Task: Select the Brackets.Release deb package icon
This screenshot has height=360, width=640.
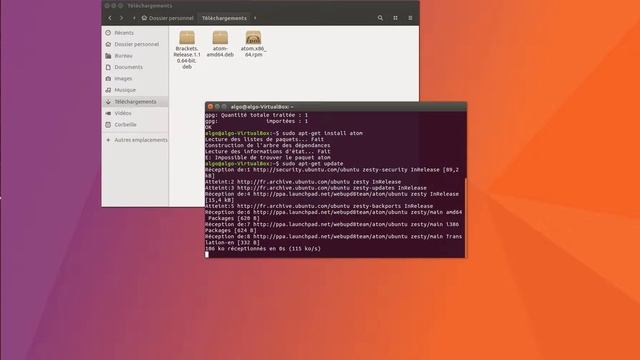Action: click(x=187, y=38)
